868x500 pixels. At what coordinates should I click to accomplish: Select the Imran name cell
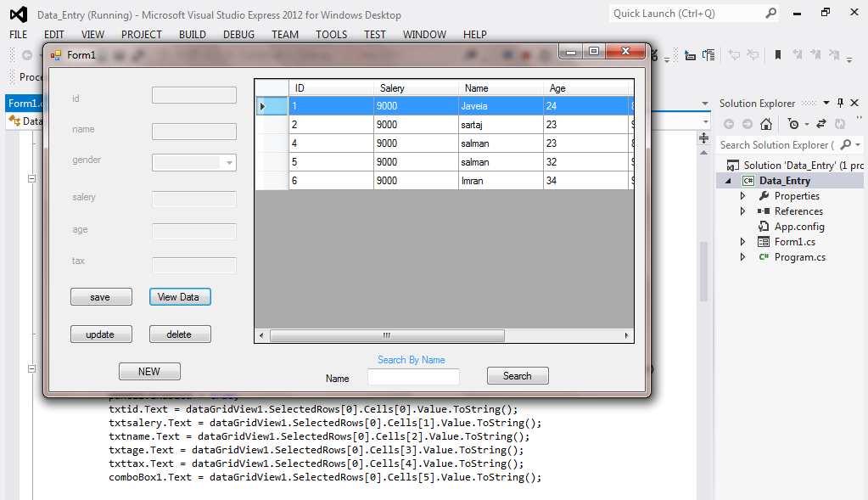tap(501, 181)
